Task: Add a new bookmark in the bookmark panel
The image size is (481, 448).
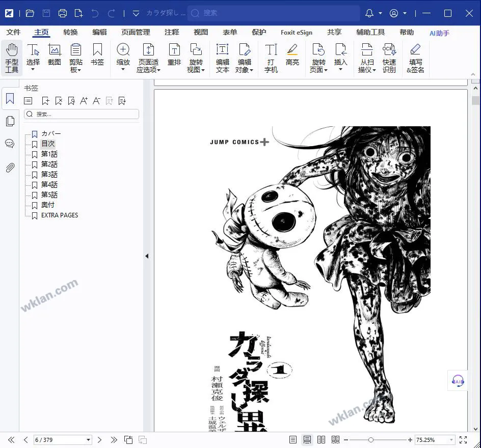Action: point(45,100)
